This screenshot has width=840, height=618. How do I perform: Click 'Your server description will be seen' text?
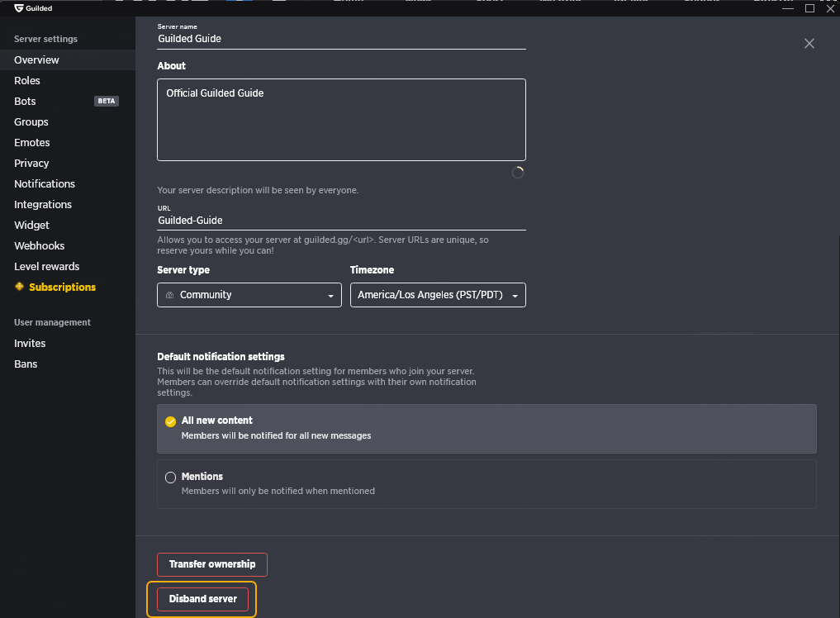click(x=258, y=190)
